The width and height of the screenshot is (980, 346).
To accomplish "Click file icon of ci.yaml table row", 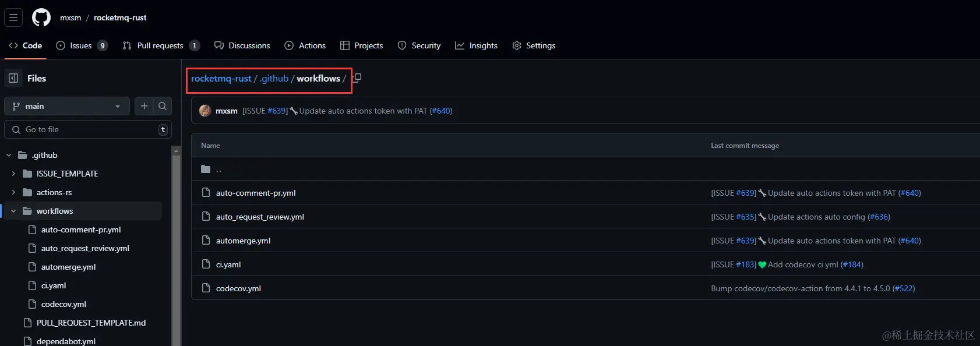I will [x=206, y=264].
